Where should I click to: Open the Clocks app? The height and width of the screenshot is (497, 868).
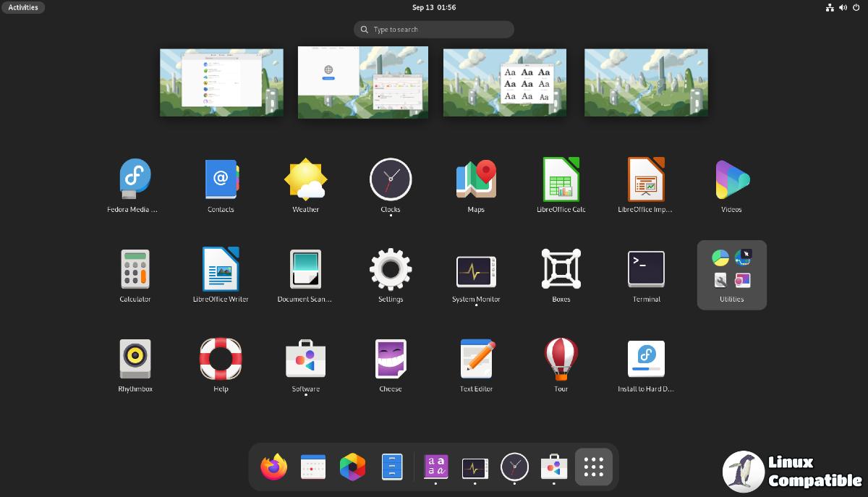click(x=391, y=179)
